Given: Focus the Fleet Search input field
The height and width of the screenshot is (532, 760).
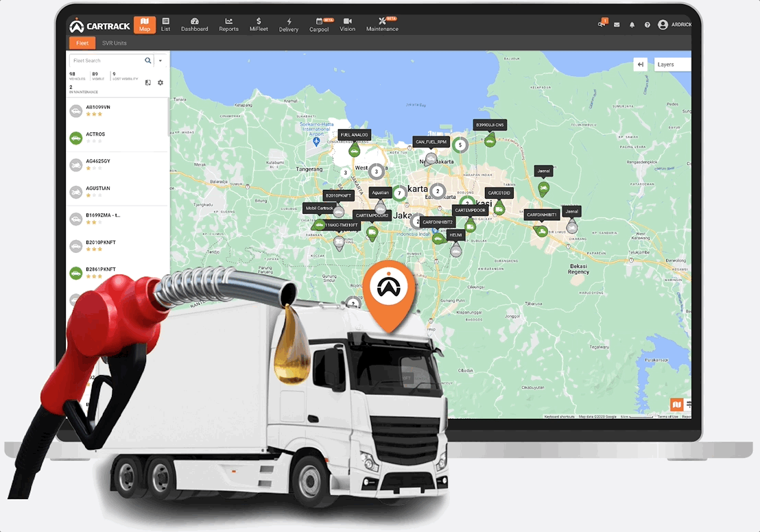Looking at the screenshot, I should click(x=106, y=60).
